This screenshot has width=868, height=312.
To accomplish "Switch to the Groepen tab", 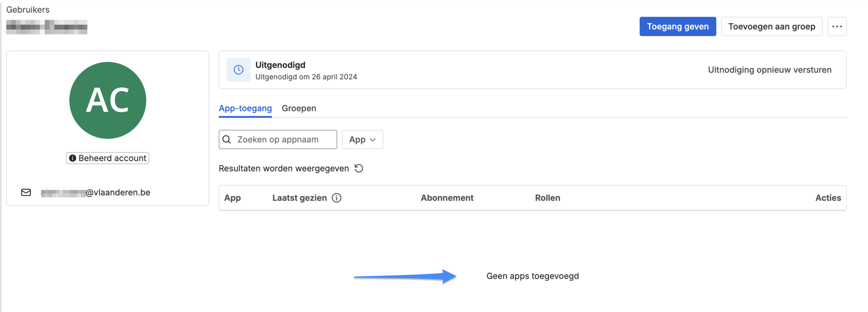I will [x=298, y=108].
